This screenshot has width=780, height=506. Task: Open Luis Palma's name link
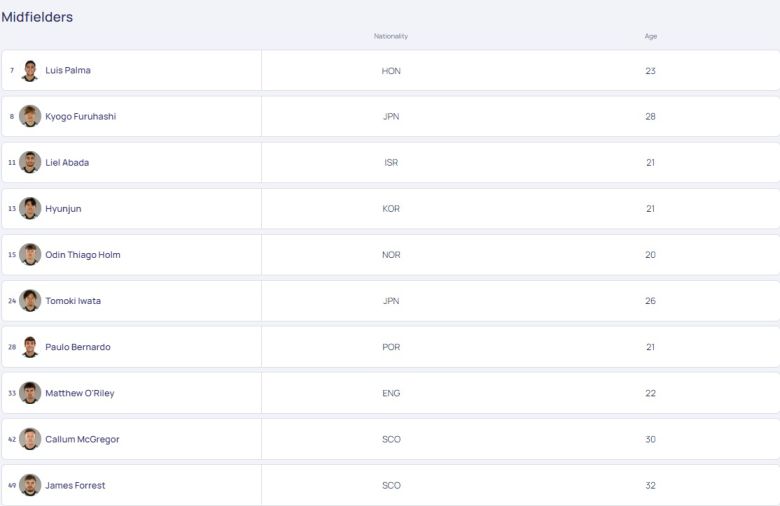click(x=68, y=71)
